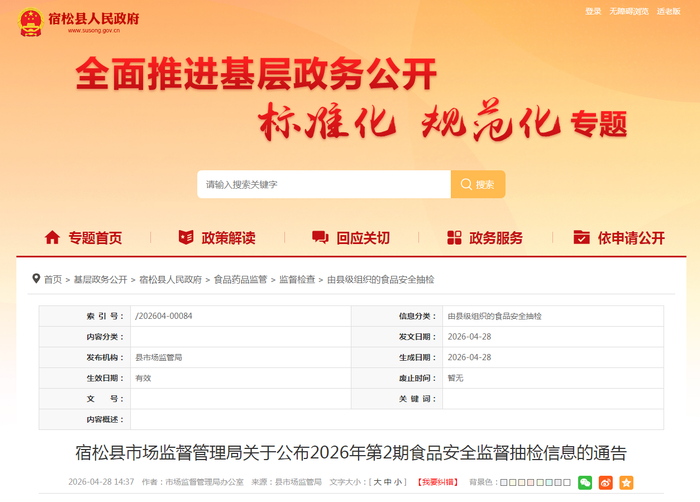Open 基层政务公开 breadcrumb link

click(100, 280)
